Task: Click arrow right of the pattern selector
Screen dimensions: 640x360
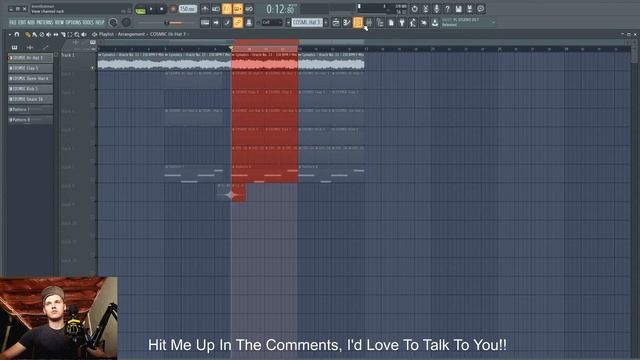Action: click(x=326, y=22)
